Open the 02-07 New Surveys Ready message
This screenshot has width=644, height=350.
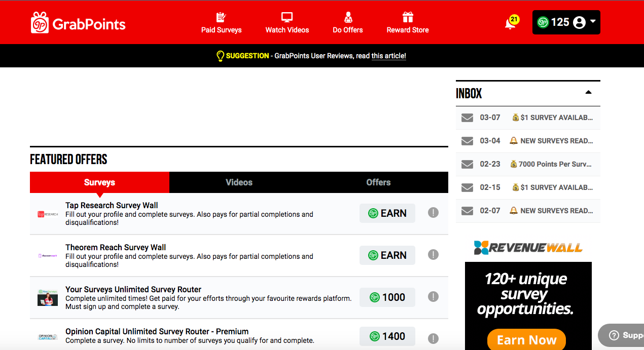tap(528, 211)
